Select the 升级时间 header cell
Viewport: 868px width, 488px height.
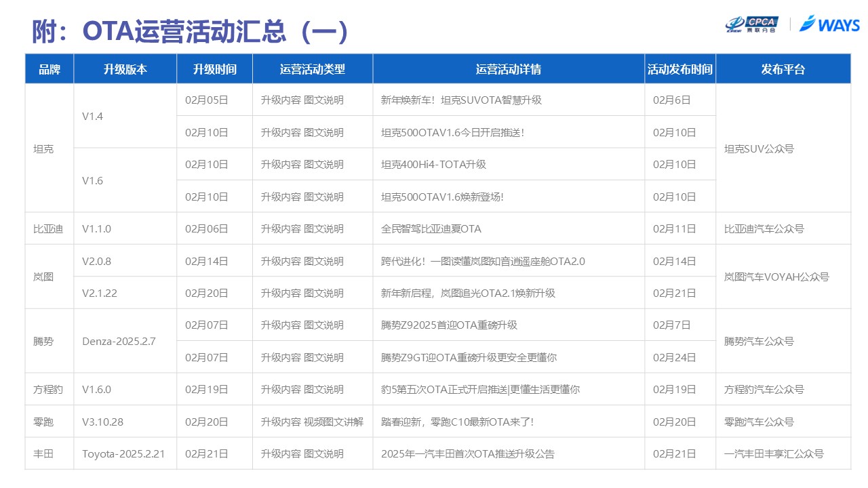(x=214, y=69)
